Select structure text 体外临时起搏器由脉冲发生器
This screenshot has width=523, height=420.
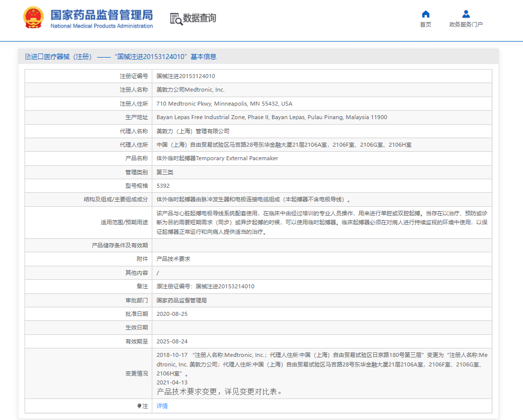(253, 200)
